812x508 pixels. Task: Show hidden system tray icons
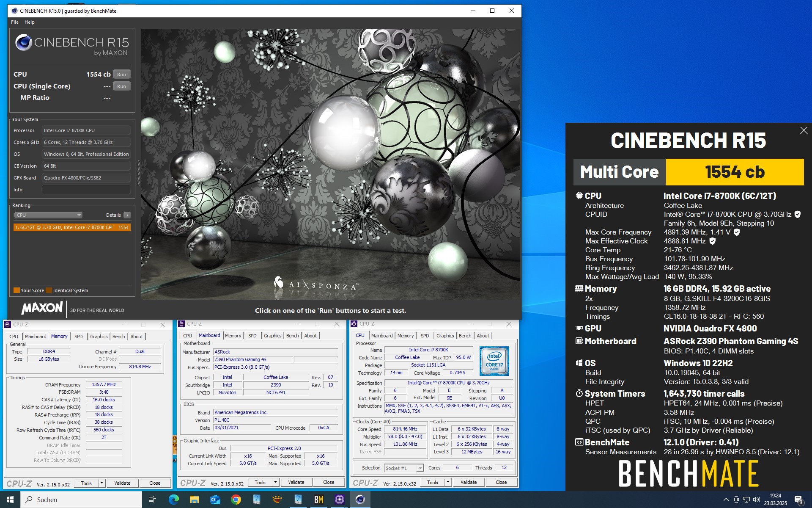pos(726,500)
